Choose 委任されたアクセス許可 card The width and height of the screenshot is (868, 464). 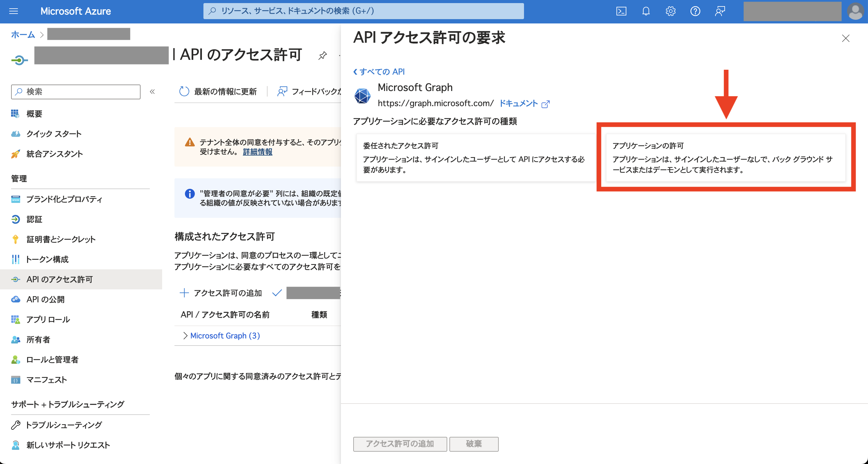tap(476, 157)
